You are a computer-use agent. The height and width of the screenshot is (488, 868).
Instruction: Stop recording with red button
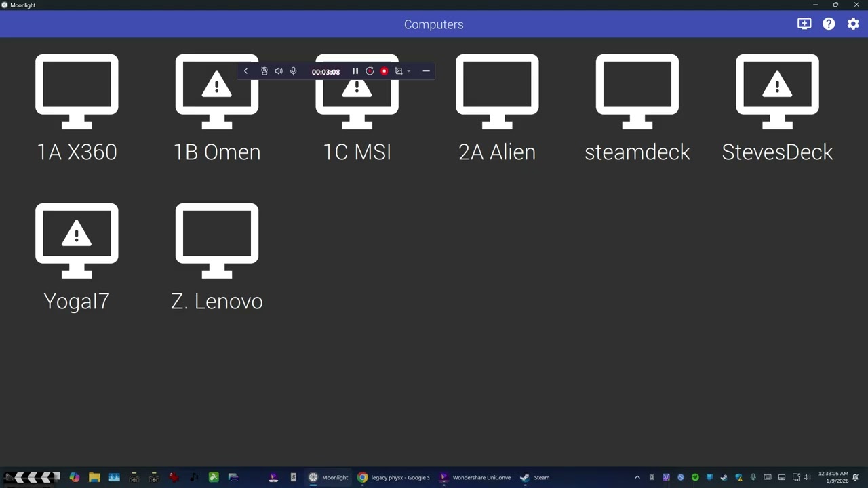tap(384, 71)
